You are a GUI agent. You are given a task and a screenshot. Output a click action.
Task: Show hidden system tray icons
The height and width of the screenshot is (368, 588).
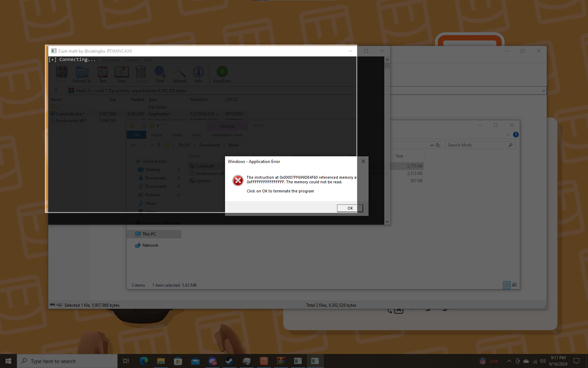pos(509,361)
